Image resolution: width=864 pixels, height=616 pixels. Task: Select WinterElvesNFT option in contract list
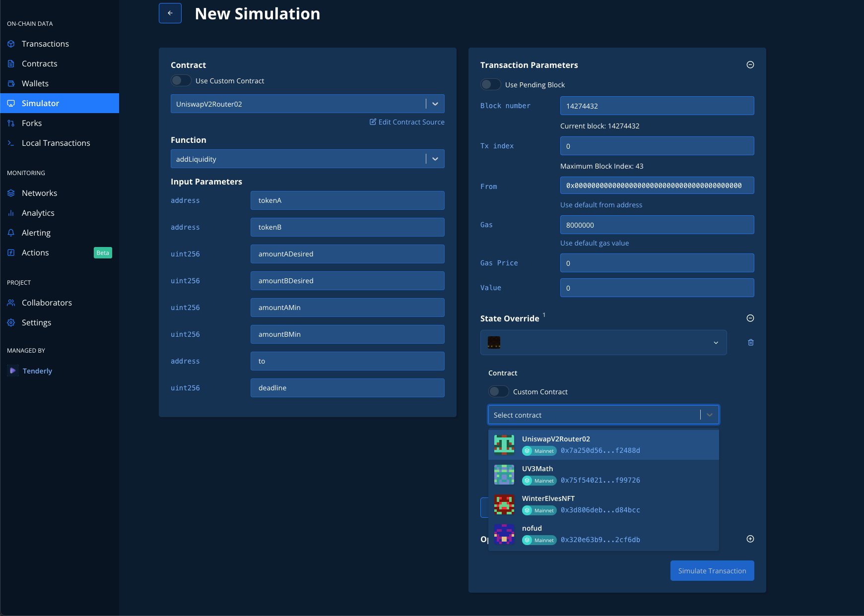[603, 504]
